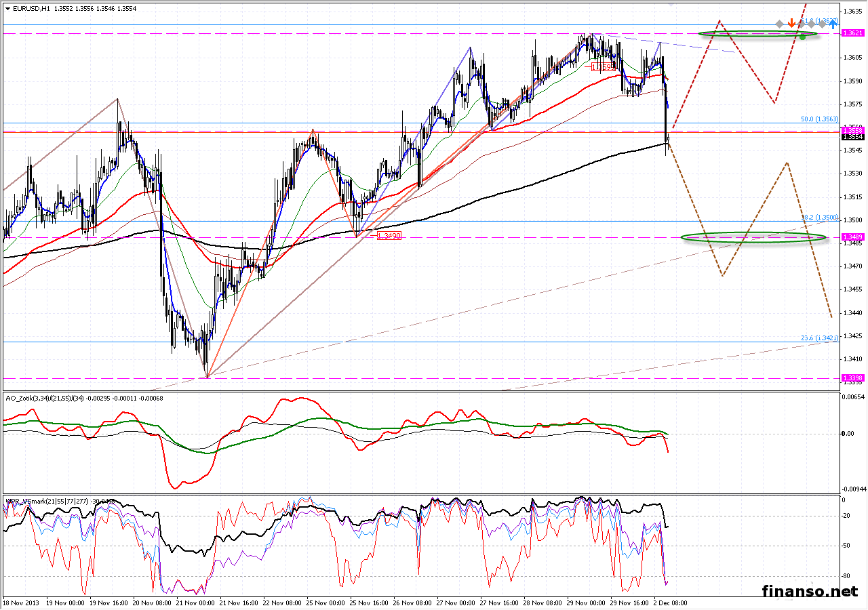Screen dimensions: 868x610
Task: Select the lower green ellipse near 1.3489
Action: tap(753, 237)
